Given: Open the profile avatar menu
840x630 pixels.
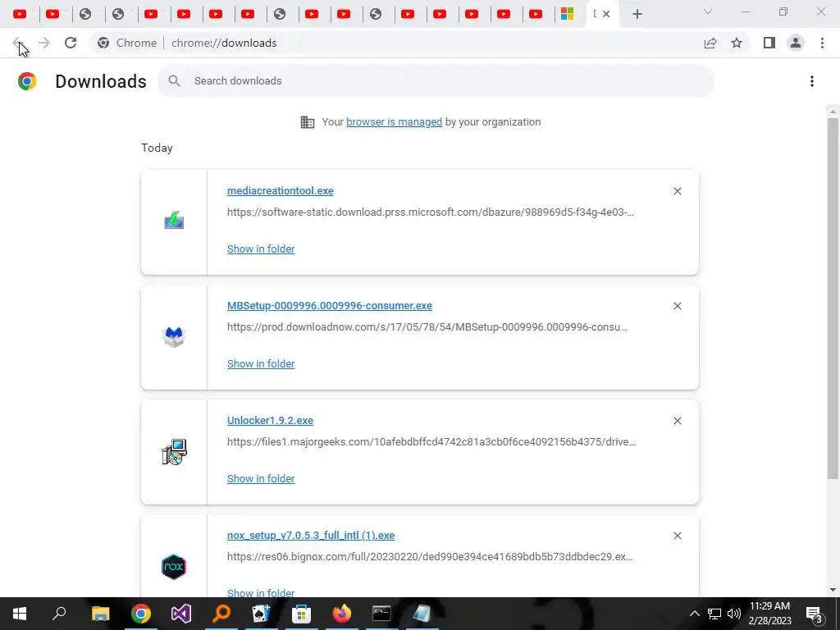Looking at the screenshot, I should [796, 43].
